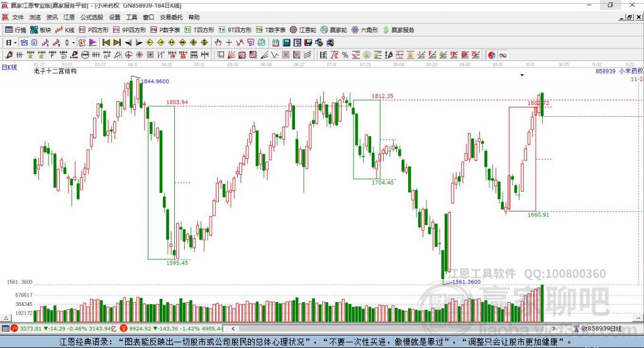Select the crosshair cursor tool
Image resolution: width=644 pixels, height=348 pixels.
(229, 42)
